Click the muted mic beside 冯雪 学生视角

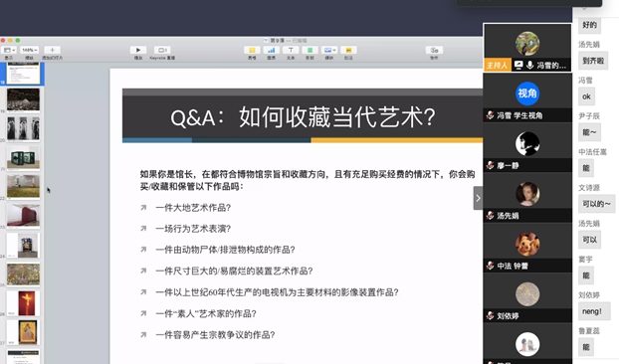[x=490, y=115]
